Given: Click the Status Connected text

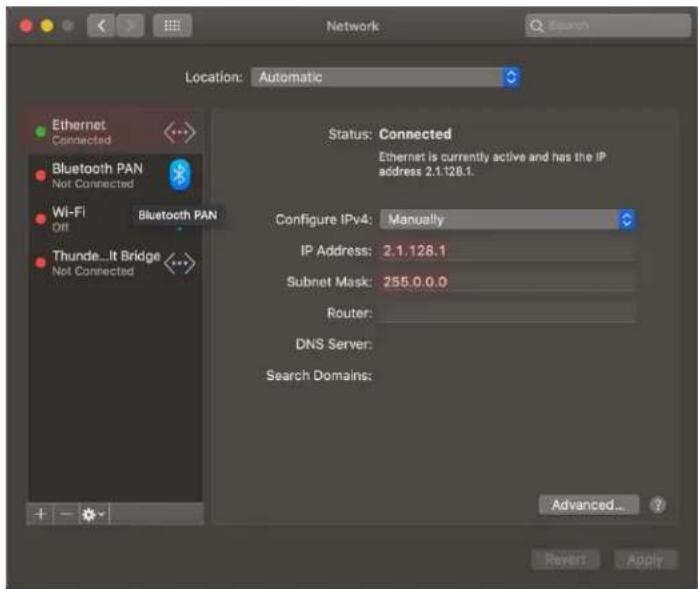Looking at the screenshot, I should (415, 134).
